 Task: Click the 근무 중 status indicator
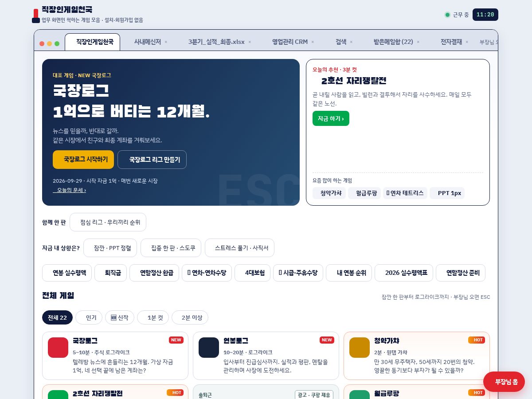(457, 15)
